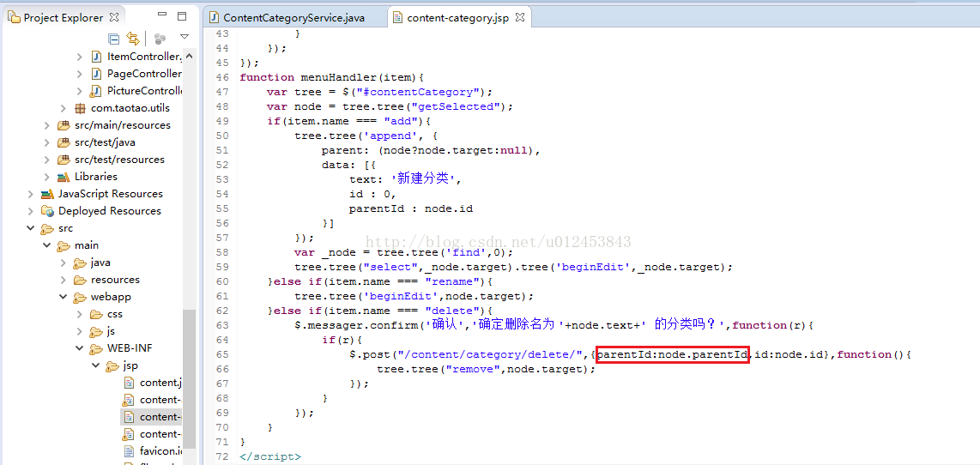Click the css folder icon
This screenshot has height=465, width=980.
(95, 314)
